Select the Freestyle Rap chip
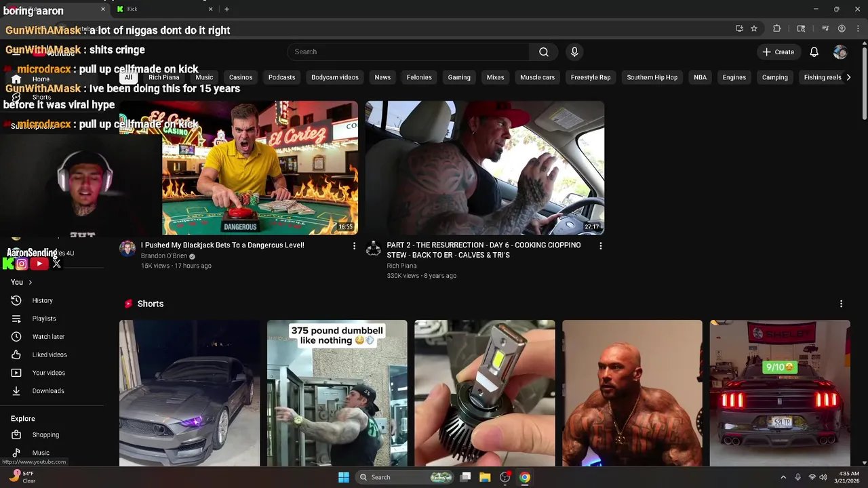 [591, 77]
